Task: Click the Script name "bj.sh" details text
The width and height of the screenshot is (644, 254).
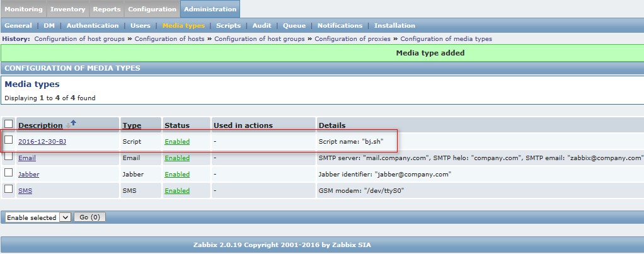Action: [x=351, y=141]
